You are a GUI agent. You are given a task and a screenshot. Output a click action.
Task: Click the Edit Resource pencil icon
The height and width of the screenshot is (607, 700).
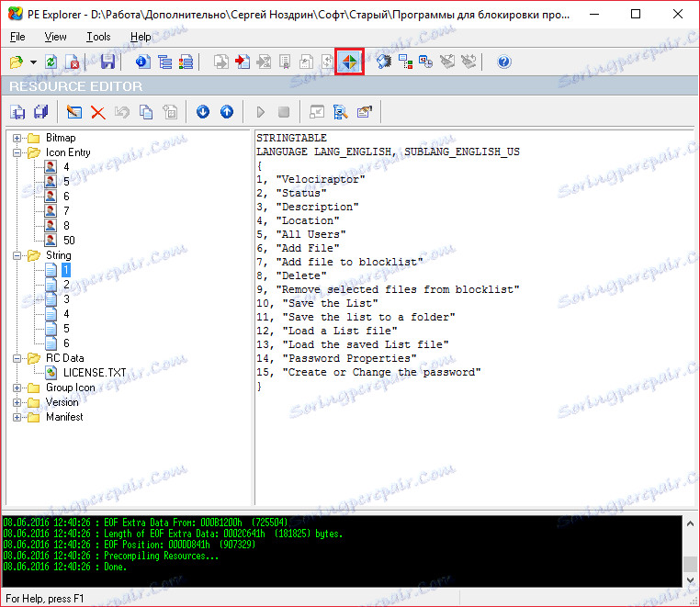pyautogui.click(x=74, y=112)
